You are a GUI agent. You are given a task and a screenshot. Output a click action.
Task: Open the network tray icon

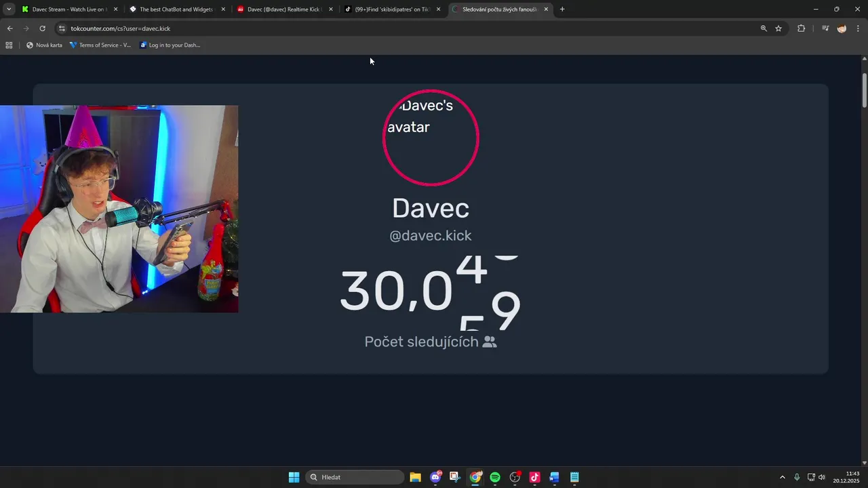click(811, 477)
